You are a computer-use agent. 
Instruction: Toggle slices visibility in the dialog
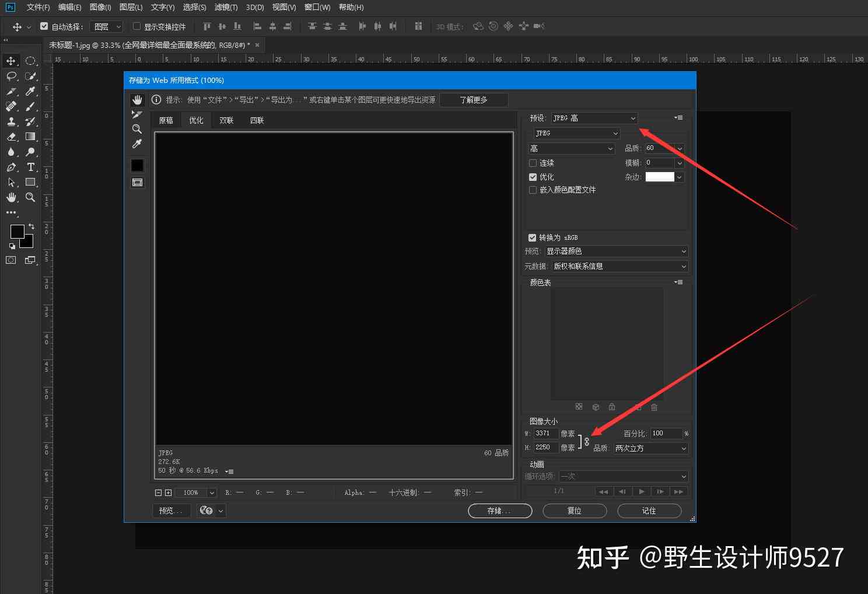point(137,183)
